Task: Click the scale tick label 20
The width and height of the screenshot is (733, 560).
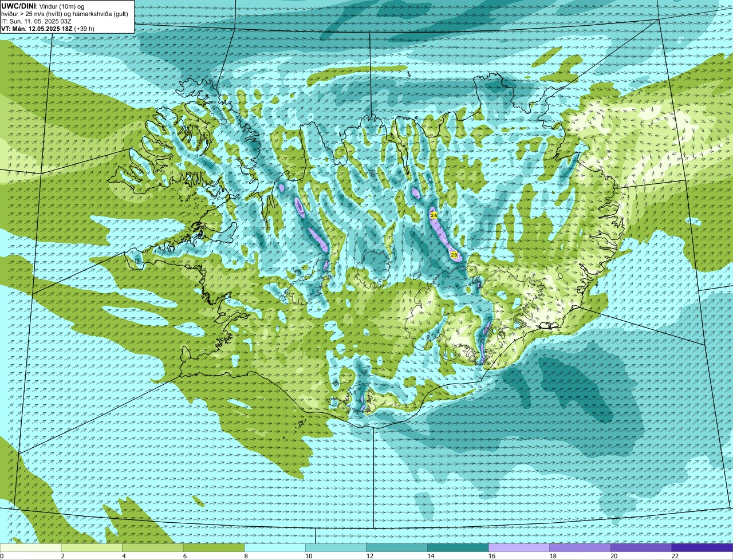Action: pyautogui.click(x=614, y=556)
